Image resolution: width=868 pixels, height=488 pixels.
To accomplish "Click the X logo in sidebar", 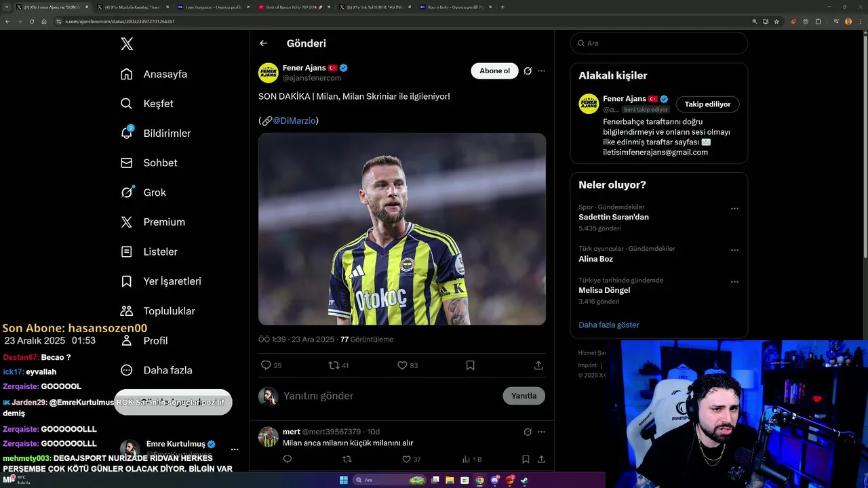I will point(127,44).
